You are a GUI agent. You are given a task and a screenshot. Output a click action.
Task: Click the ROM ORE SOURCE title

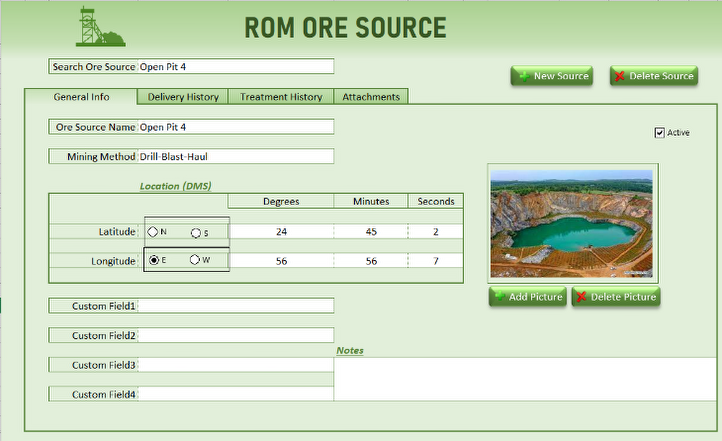point(345,27)
